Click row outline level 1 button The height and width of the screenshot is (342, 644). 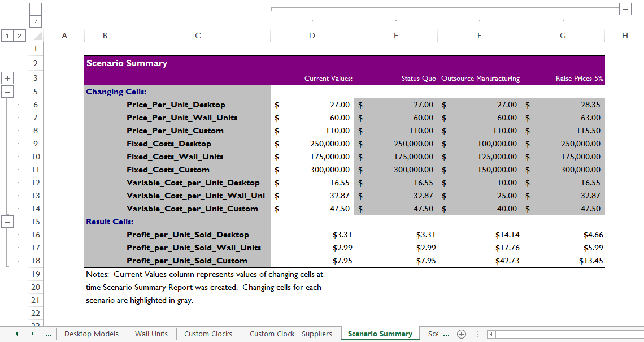7,35
